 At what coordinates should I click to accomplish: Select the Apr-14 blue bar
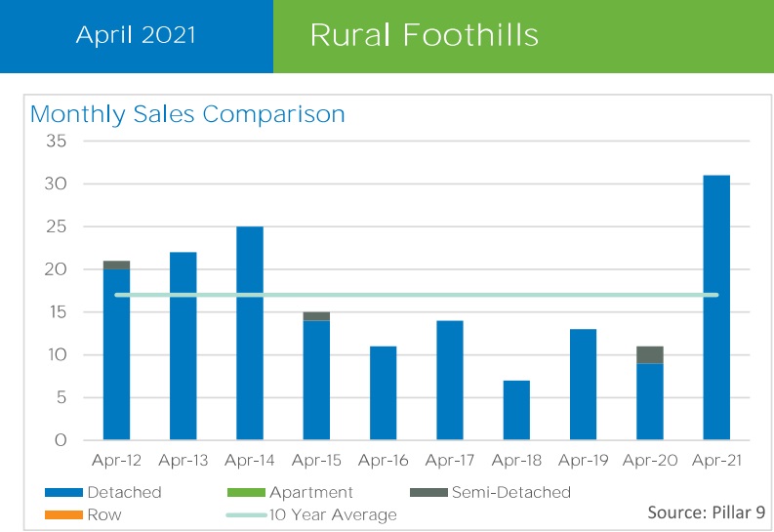pos(250,333)
